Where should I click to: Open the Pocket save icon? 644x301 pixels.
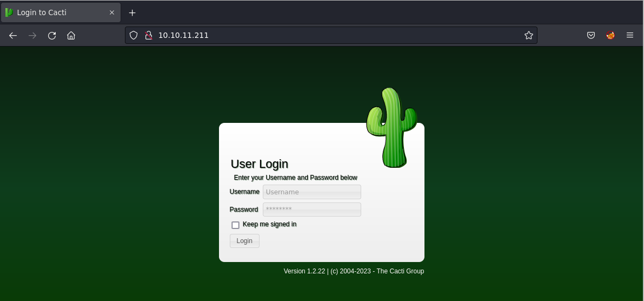click(x=590, y=35)
